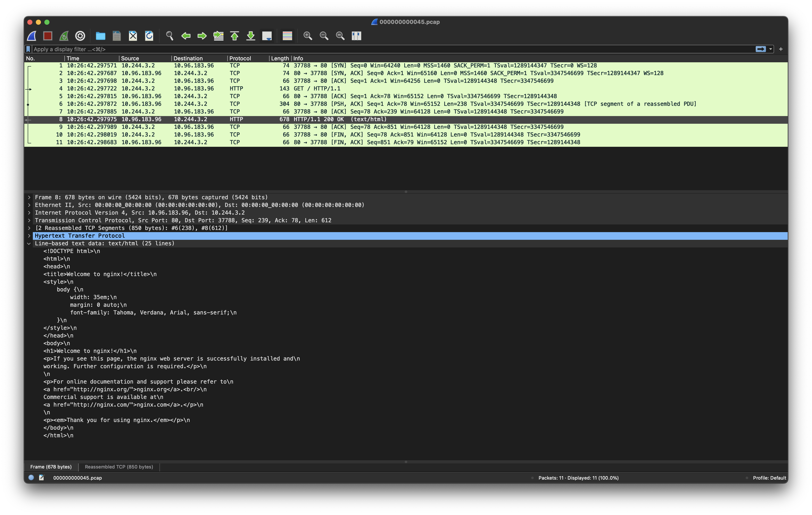This screenshot has width=812, height=515.
Task: Reload the capture file via the toolbar icon
Action: tap(149, 36)
